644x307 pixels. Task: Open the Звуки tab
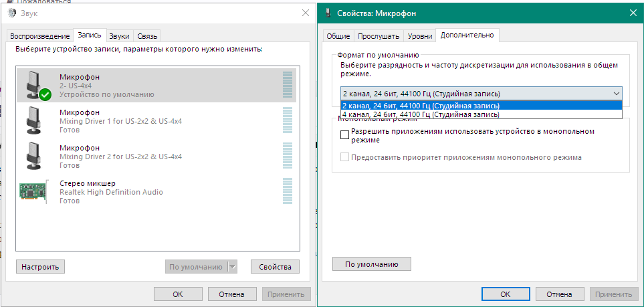pyautogui.click(x=120, y=35)
